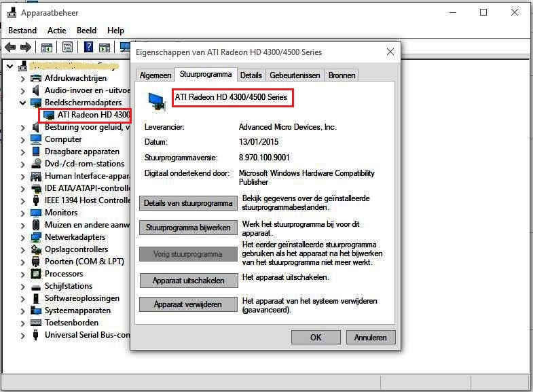The image size is (533, 392).
Task: Click the Processors chip icon
Action: [x=36, y=274]
